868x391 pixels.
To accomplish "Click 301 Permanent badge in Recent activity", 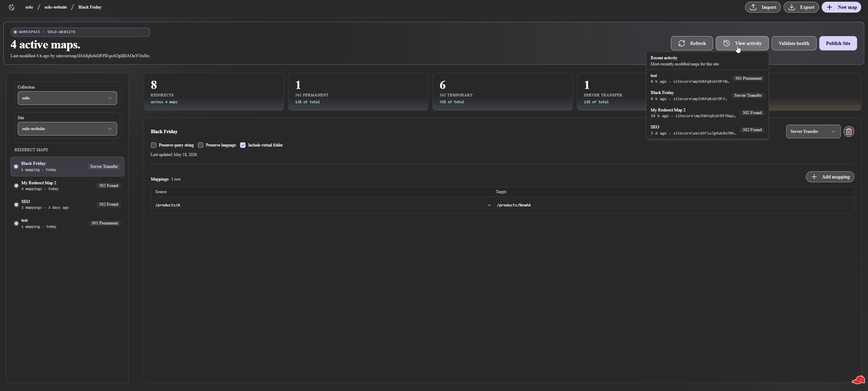I will (x=748, y=78).
